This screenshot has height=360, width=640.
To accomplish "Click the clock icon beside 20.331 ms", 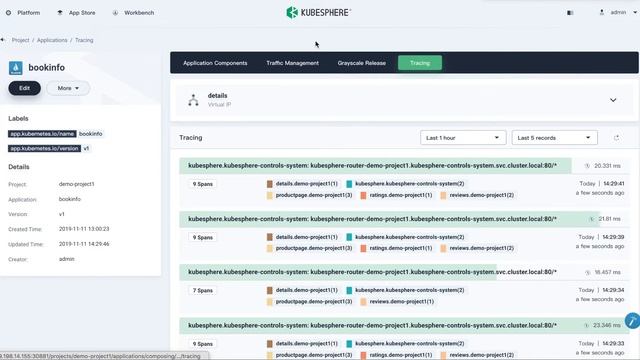I will tap(587, 166).
